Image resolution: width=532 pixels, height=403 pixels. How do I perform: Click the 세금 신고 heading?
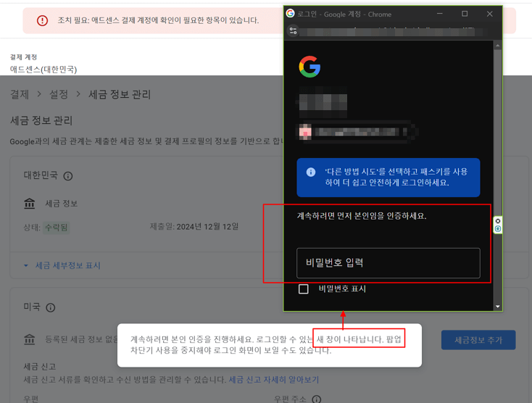point(40,367)
